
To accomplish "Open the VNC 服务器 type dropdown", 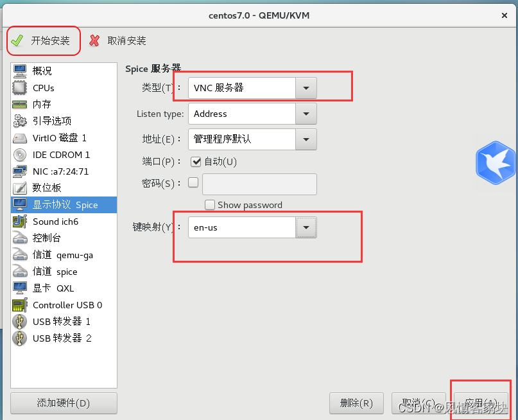I will point(306,88).
